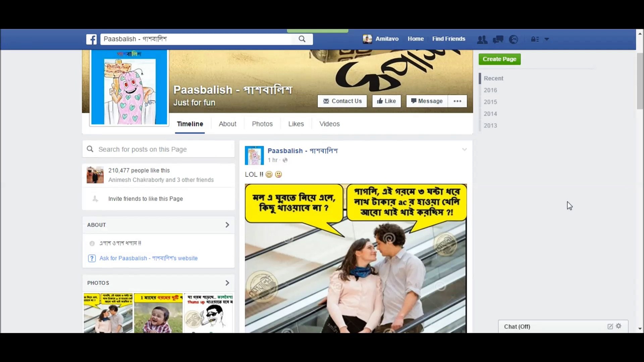Image resolution: width=644 pixels, height=362 pixels.
Task: Open privacy shortcuts lock icon
Action: coord(535,40)
